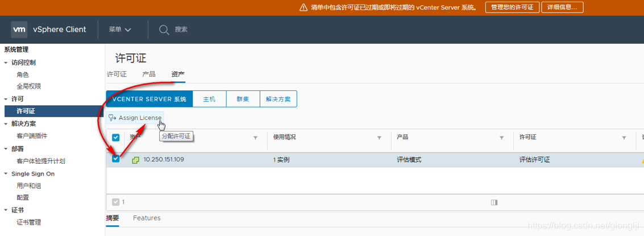
Task: Select the VCENTER SERVER 系统 tab button
Action: [x=149, y=99]
